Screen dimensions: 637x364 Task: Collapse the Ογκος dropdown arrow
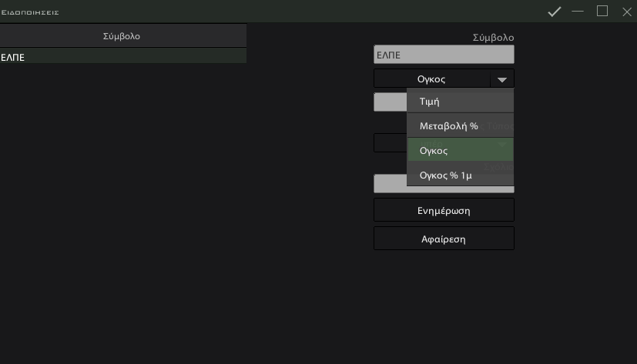[502, 79]
